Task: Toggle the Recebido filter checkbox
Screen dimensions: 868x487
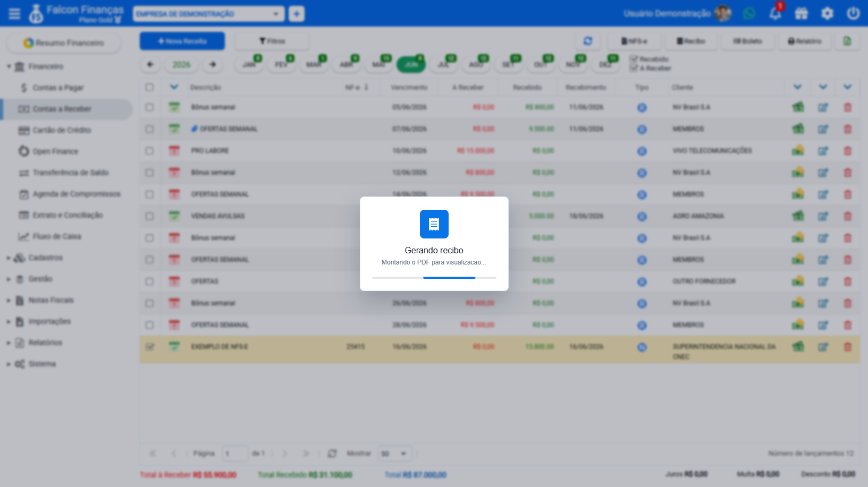Action: [x=634, y=59]
